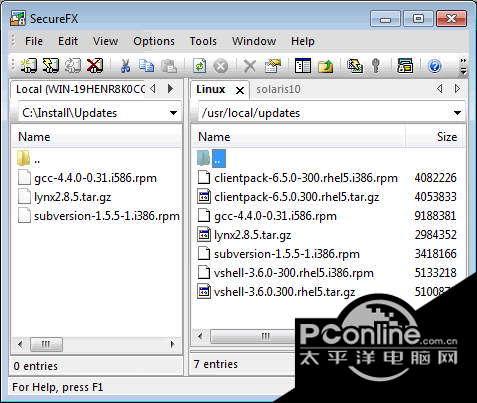
Task: Click the right arrow of local tab scroller
Action: [170, 89]
